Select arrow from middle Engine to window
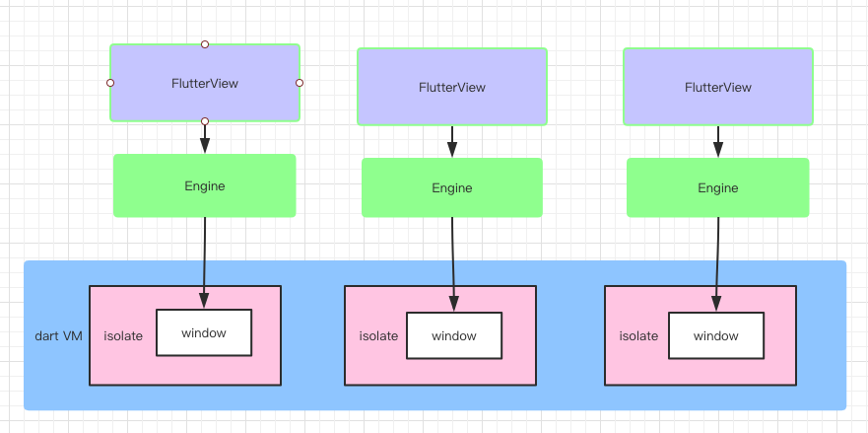 [x=453, y=263]
